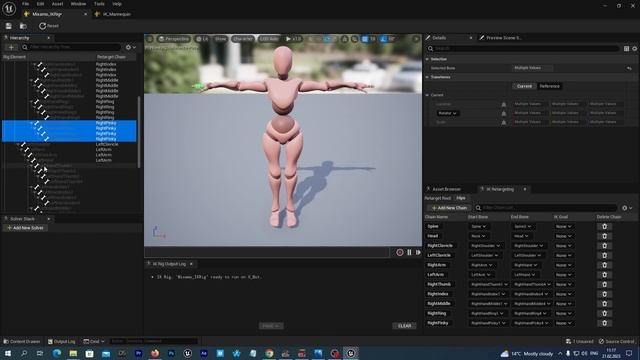This screenshot has width=640, height=360.
Task: Open the Perspective view mode dropdown
Action: [x=174, y=39]
